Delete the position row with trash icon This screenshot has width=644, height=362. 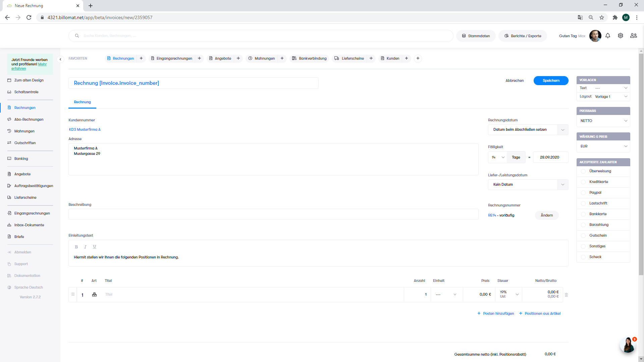[567, 295]
